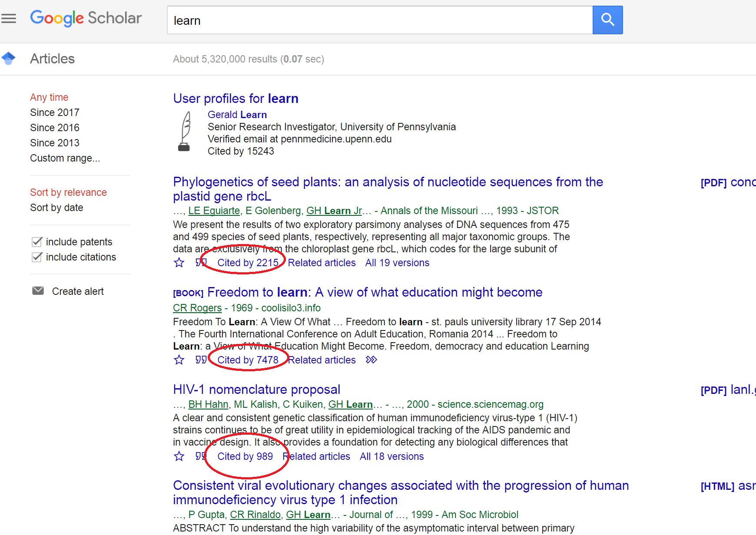
Task: Open Related articles for Freedom to learn
Action: 322,360
